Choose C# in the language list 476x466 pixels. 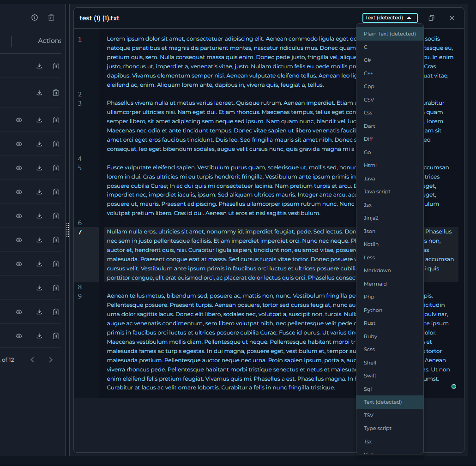(390, 60)
